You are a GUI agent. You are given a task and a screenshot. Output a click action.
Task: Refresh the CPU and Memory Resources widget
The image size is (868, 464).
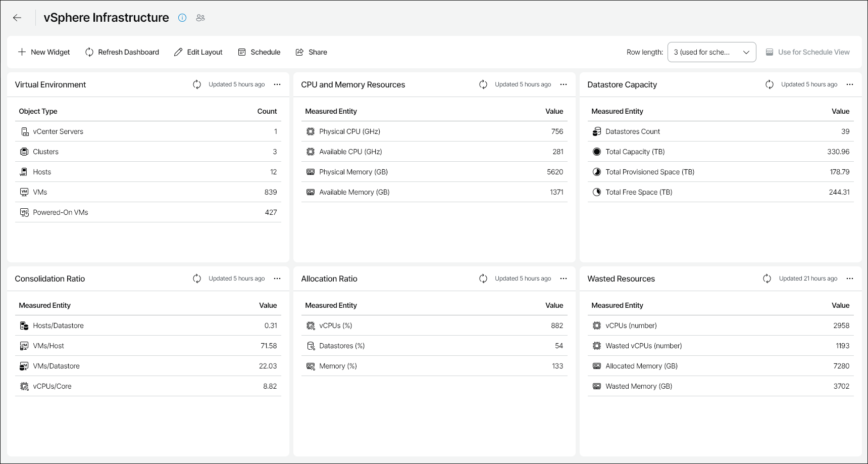point(483,84)
